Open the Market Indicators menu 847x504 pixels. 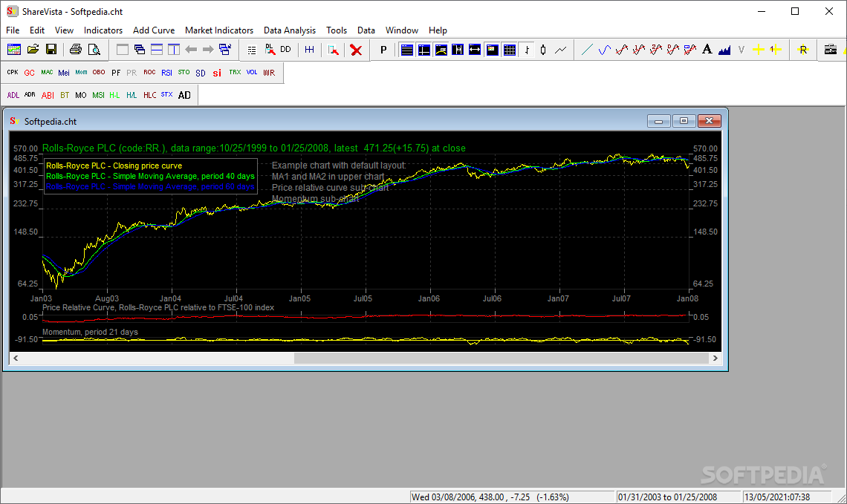pos(218,30)
